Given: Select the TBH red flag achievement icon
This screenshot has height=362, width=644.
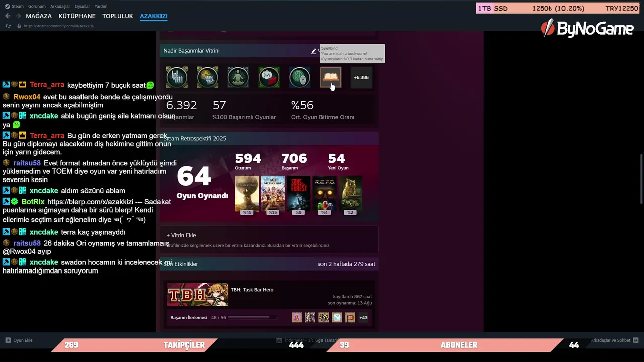Looking at the screenshot, I should (x=350, y=317).
